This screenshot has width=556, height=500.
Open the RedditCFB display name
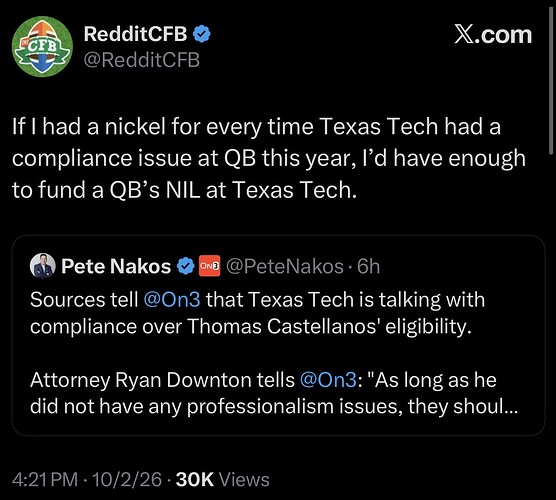(x=135, y=34)
